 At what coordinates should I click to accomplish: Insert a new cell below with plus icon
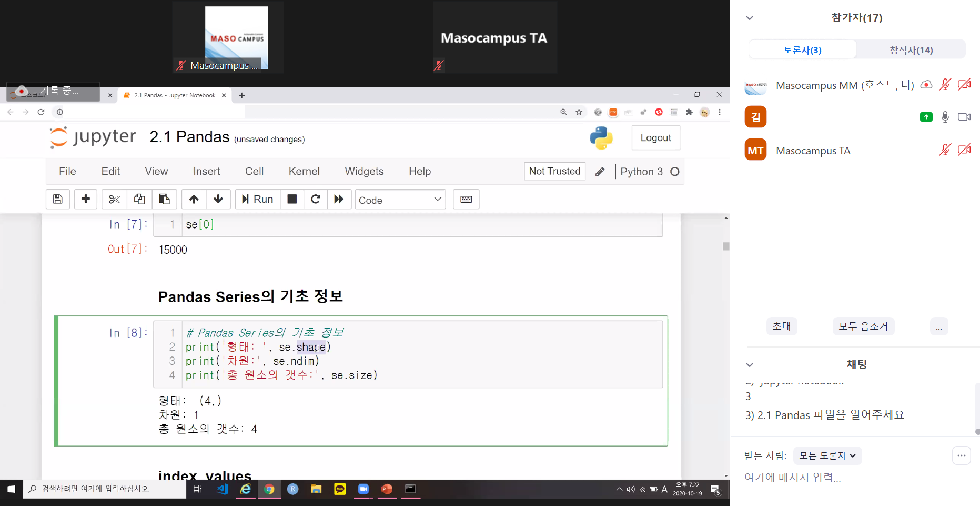point(86,199)
